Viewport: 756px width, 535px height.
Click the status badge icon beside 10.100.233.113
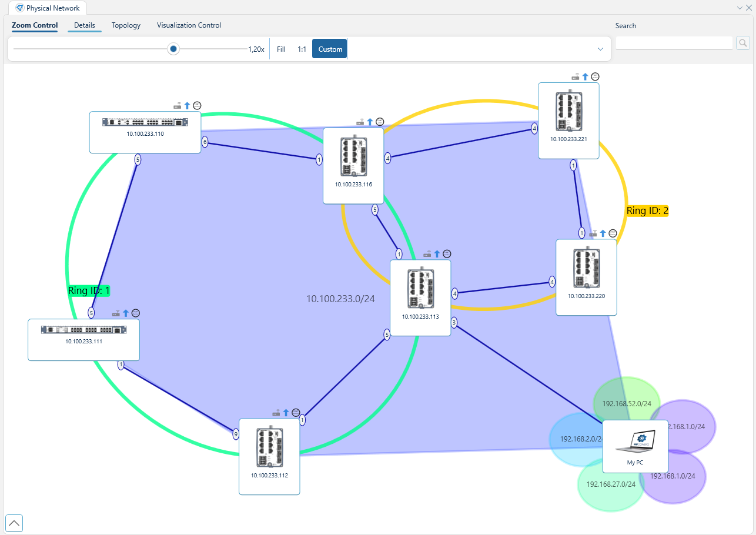(447, 254)
